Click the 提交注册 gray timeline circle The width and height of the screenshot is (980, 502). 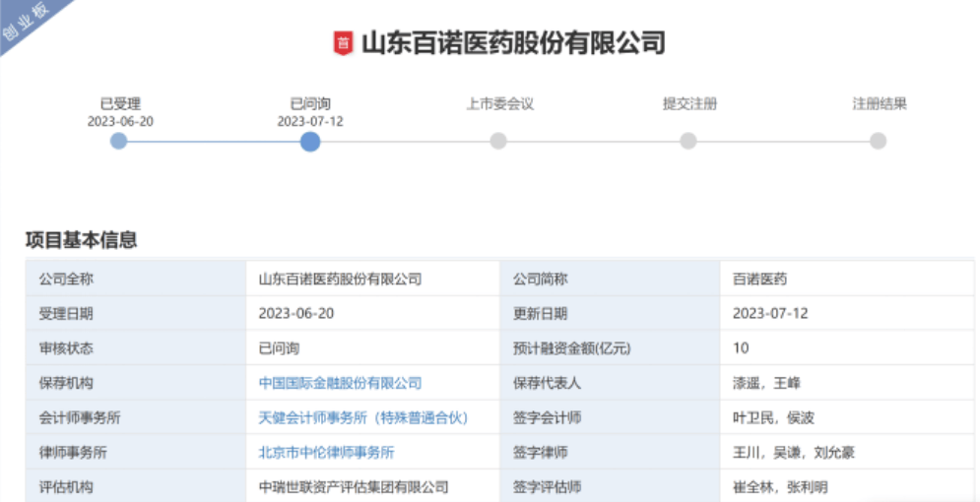(x=688, y=141)
